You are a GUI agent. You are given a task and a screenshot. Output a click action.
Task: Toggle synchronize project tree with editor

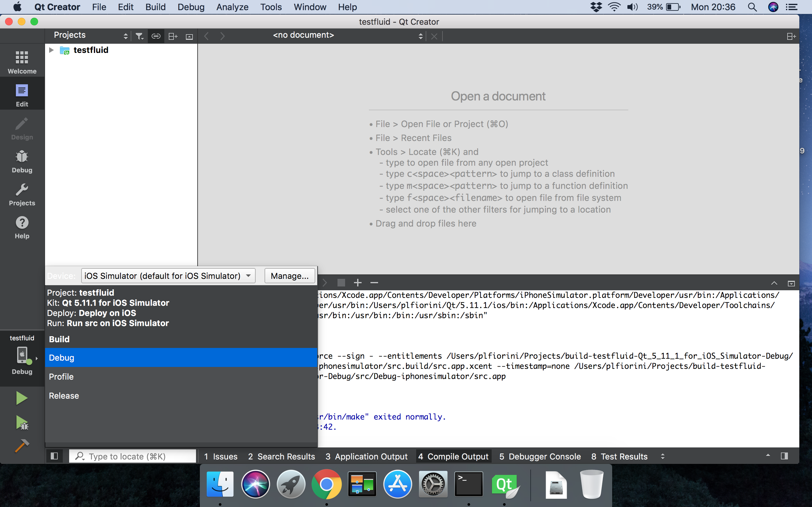click(156, 35)
